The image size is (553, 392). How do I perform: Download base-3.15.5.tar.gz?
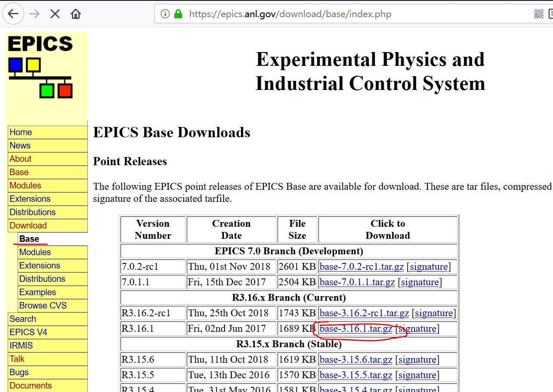coord(355,375)
